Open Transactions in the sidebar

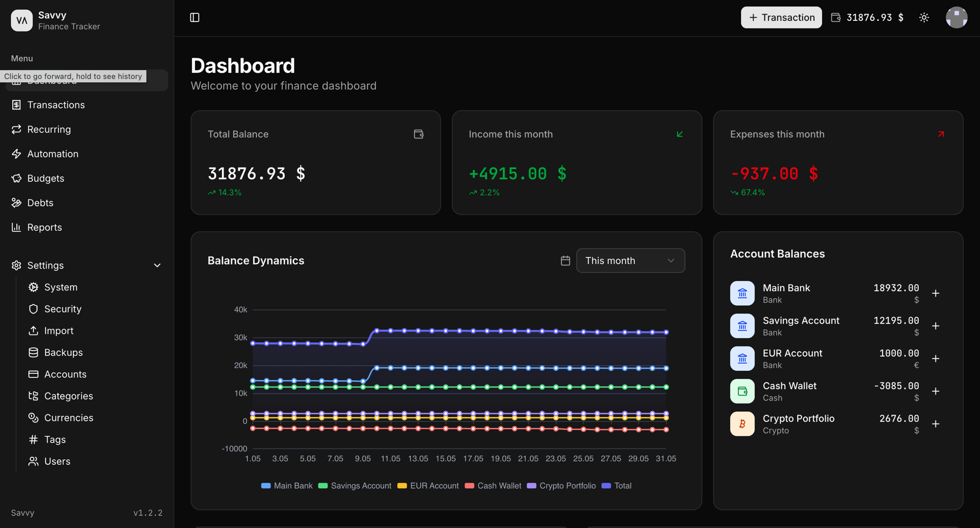[87, 105]
